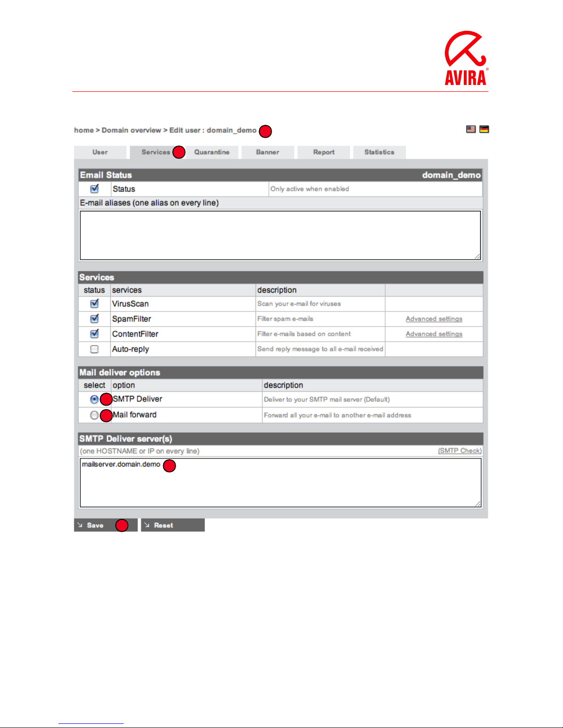This screenshot has width=563, height=728.
Task: Go to the Report tab
Action: click(324, 152)
